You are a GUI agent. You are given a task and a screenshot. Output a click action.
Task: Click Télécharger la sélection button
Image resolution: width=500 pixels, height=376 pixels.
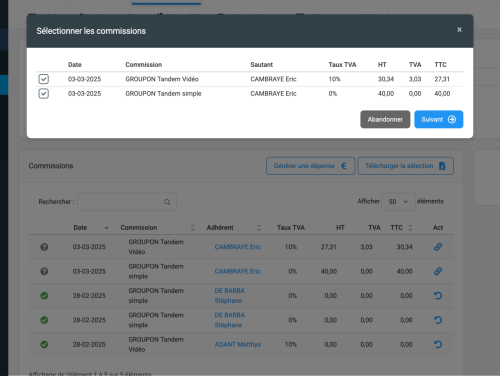pyautogui.click(x=405, y=166)
